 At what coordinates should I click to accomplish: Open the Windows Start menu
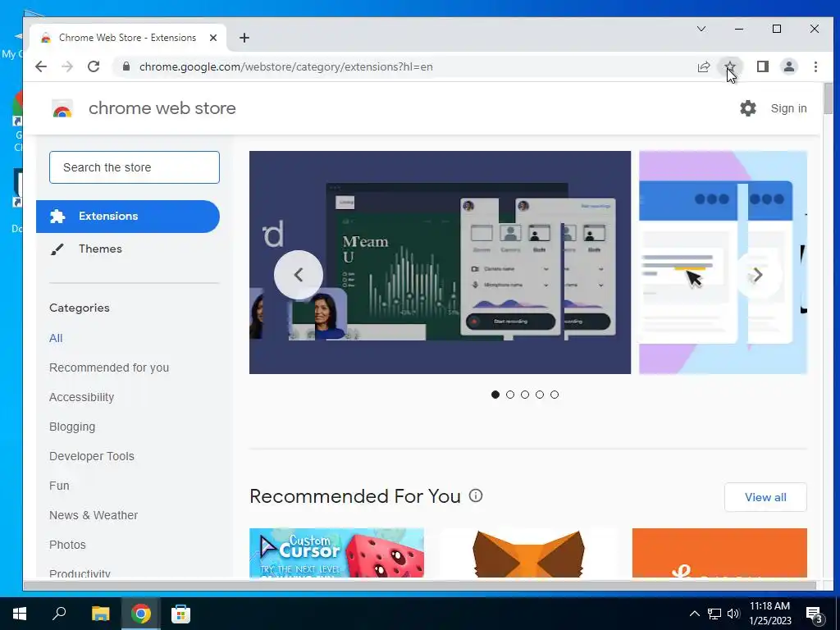[x=20, y=614]
